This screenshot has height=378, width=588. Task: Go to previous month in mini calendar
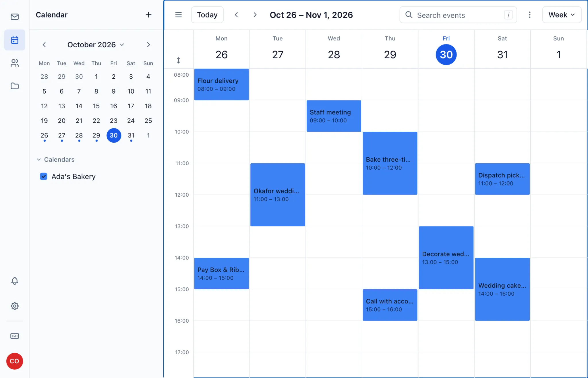(44, 44)
